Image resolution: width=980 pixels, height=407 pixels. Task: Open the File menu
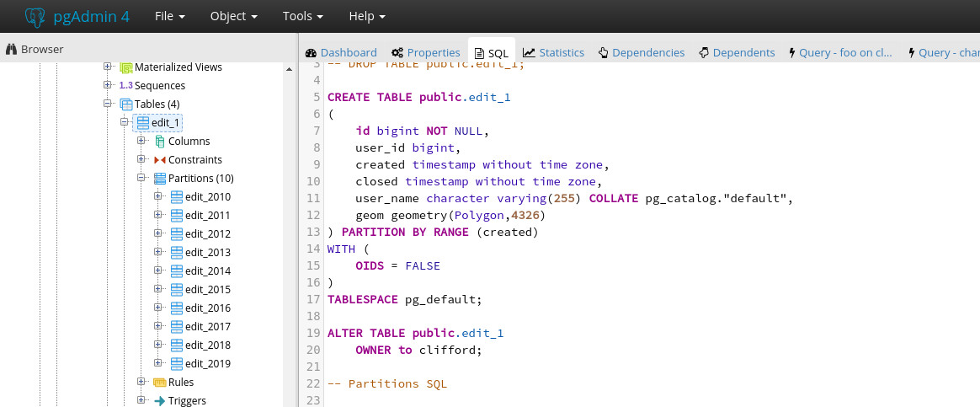(x=170, y=16)
